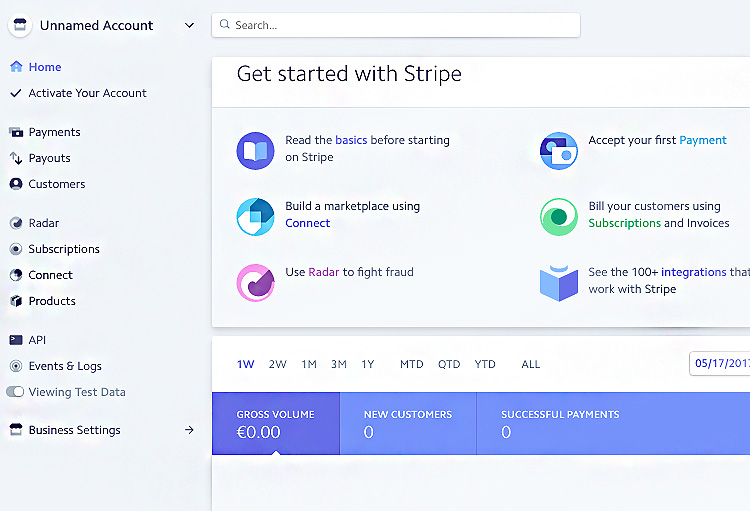
Task: Click the Payments icon in sidebar
Action: pos(16,132)
